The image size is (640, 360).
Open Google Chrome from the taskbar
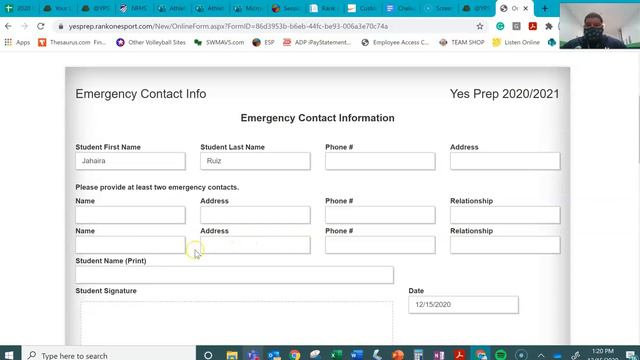click(295, 355)
